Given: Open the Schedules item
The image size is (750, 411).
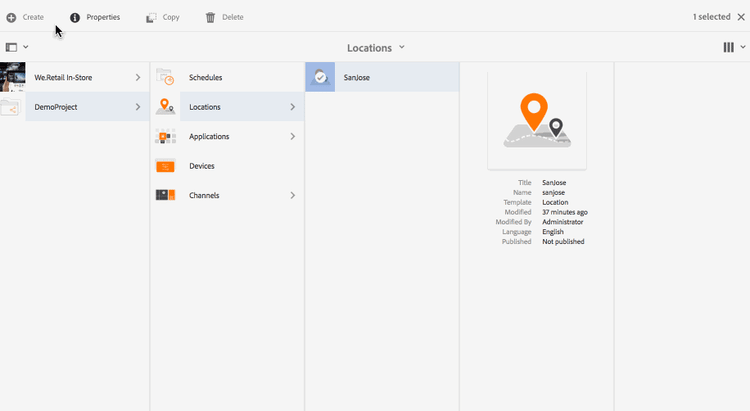Looking at the screenshot, I should [206, 78].
